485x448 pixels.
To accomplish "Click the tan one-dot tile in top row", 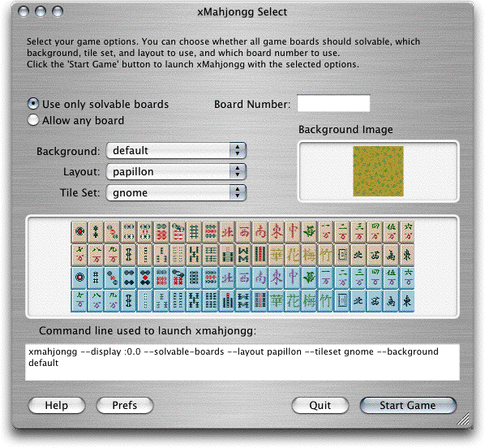I will (79, 231).
